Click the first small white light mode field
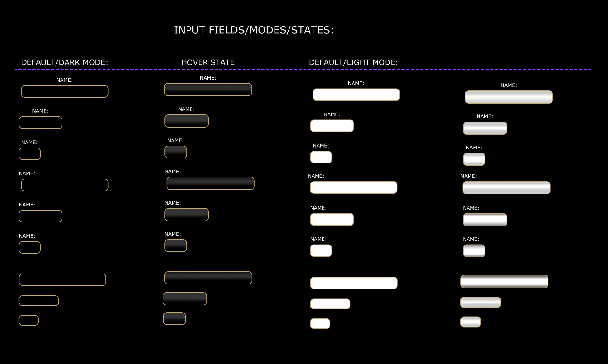Screen dimensions: 608x364 point(321,157)
